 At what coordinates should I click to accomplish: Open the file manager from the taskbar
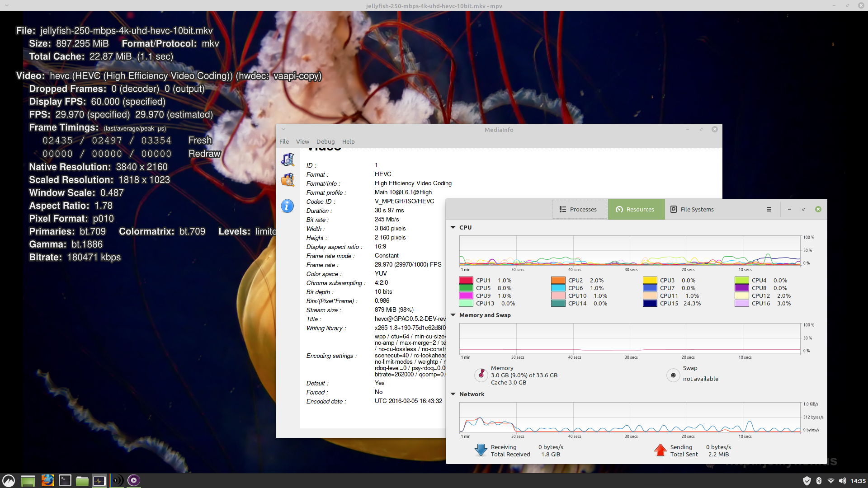coord(82,480)
